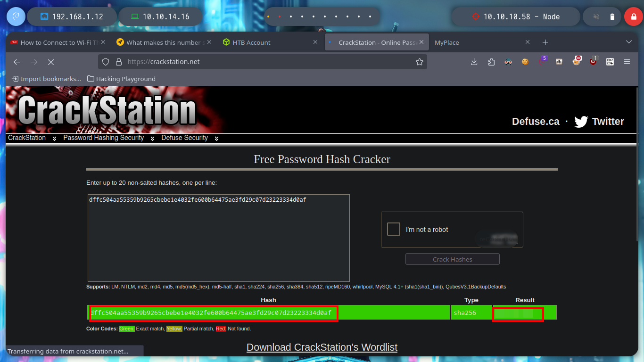This screenshot has width=644, height=362.
Task: Stop loading the page
Action: pyautogui.click(x=51, y=62)
